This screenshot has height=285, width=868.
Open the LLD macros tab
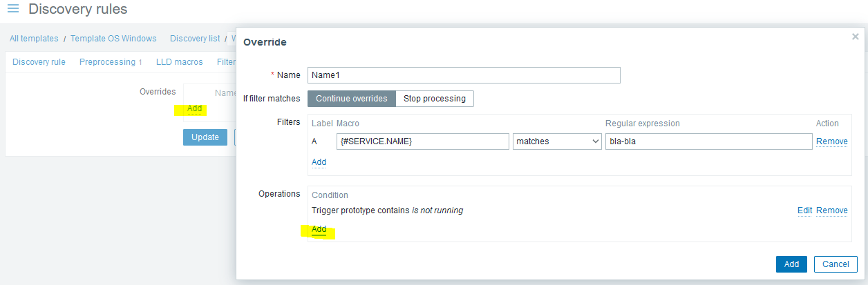point(180,62)
